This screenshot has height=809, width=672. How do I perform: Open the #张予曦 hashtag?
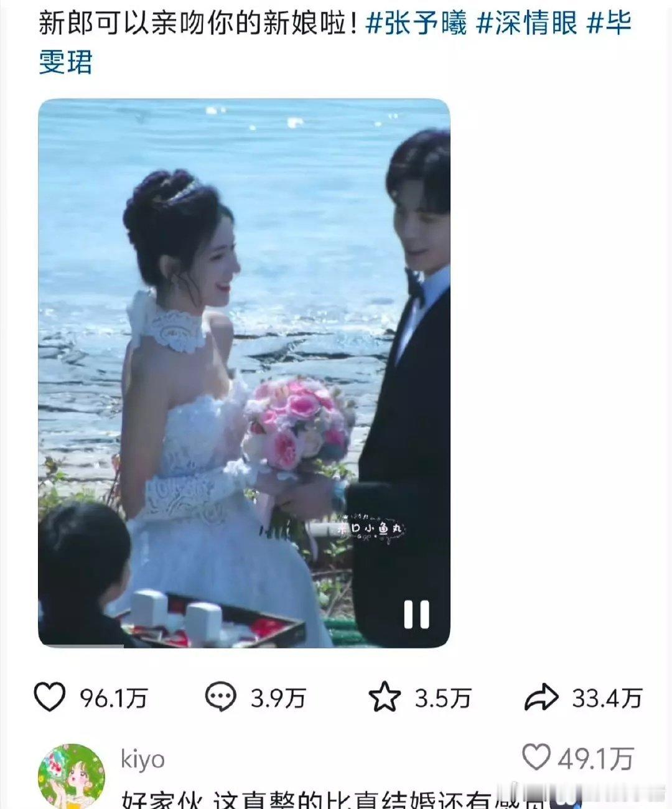click(x=416, y=24)
